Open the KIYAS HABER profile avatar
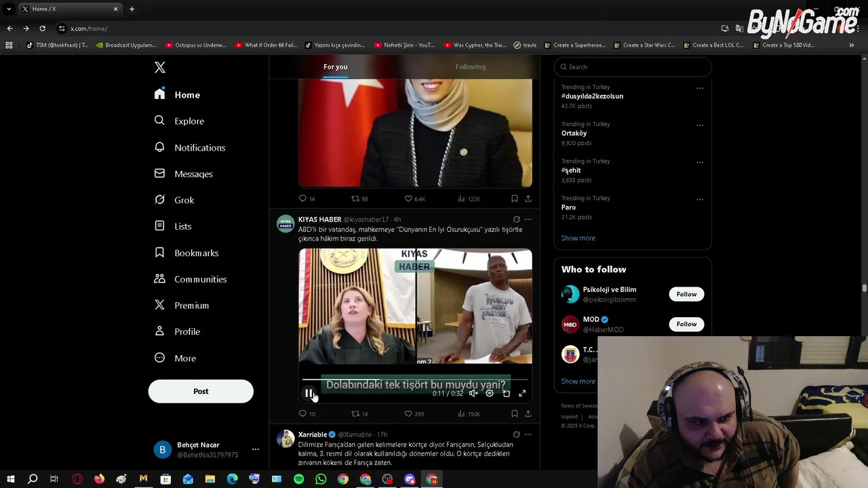This screenshot has width=868, height=488. (x=285, y=224)
